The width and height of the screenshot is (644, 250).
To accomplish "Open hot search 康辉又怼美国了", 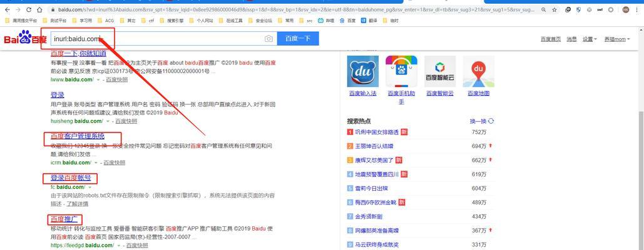I will pyautogui.click(x=374, y=160).
